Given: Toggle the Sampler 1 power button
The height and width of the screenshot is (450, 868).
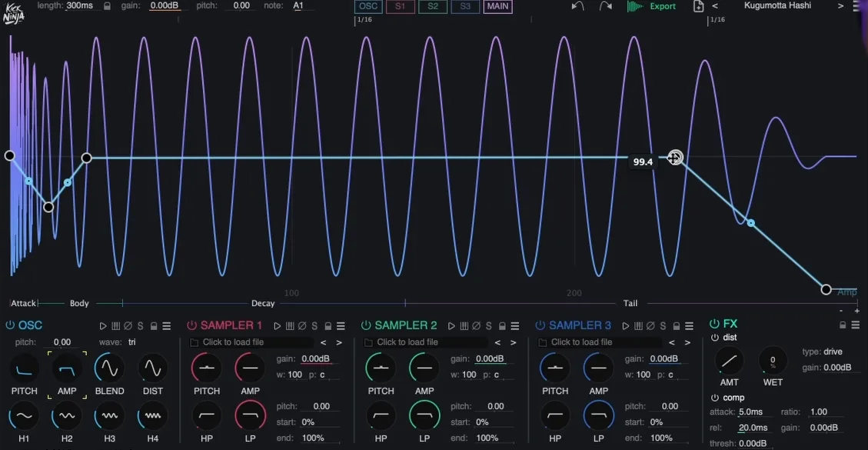Looking at the screenshot, I should [x=192, y=325].
